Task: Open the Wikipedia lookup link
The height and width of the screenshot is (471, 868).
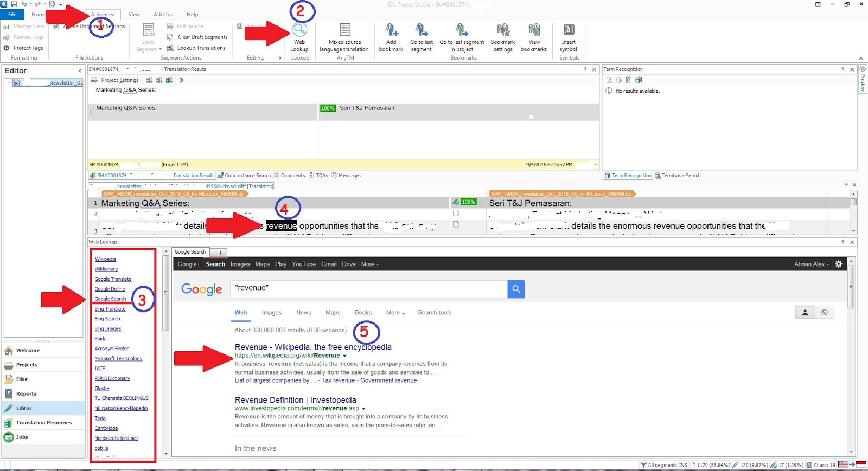Action: pos(105,259)
